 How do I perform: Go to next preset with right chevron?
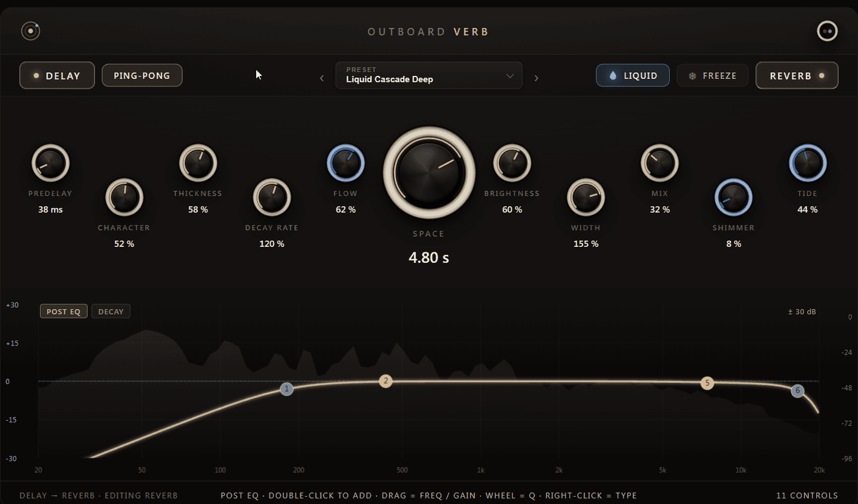pyautogui.click(x=536, y=78)
